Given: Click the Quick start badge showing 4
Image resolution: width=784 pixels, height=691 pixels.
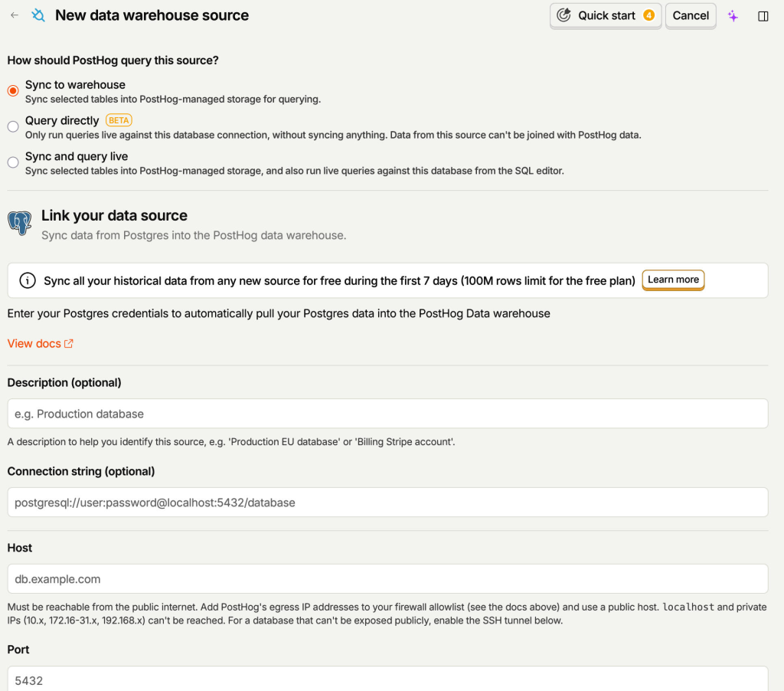Looking at the screenshot, I should point(648,15).
